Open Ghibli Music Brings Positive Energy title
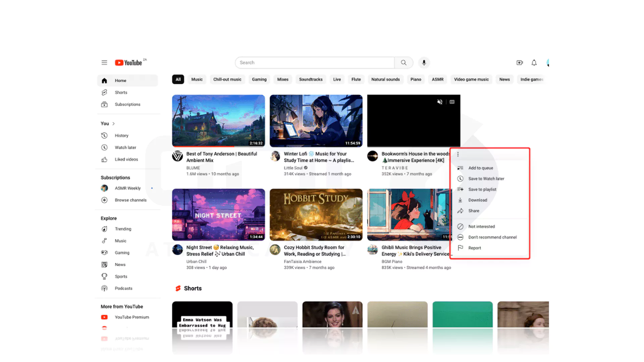The height and width of the screenshot is (362, 644). pyautogui.click(x=417, y=251)
